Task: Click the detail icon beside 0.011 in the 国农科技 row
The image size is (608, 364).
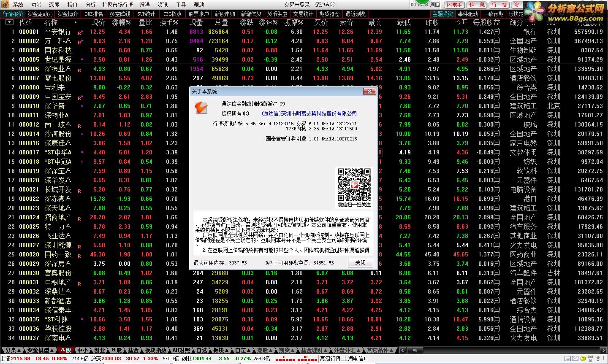Action: (497, 50)
